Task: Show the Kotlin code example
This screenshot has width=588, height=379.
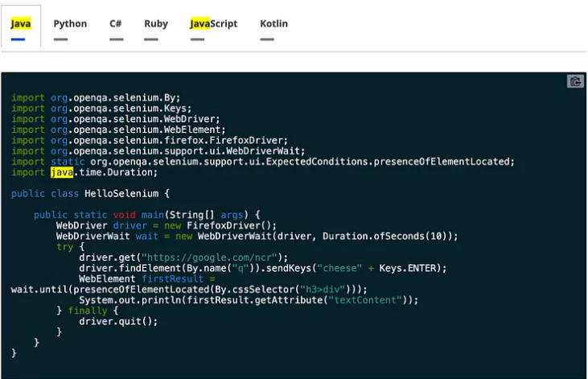Action: tap(273, 23)
